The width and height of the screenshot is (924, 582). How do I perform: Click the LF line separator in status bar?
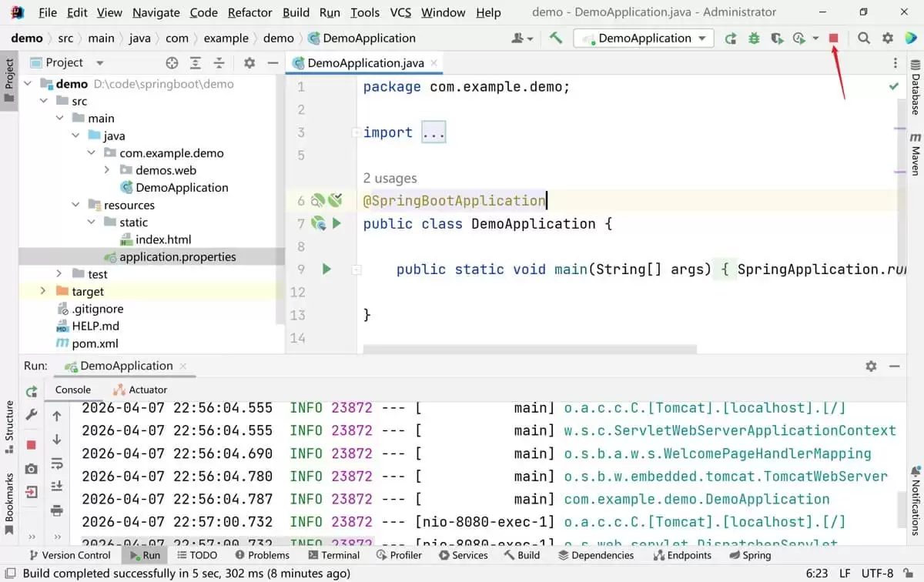[845, 574]
